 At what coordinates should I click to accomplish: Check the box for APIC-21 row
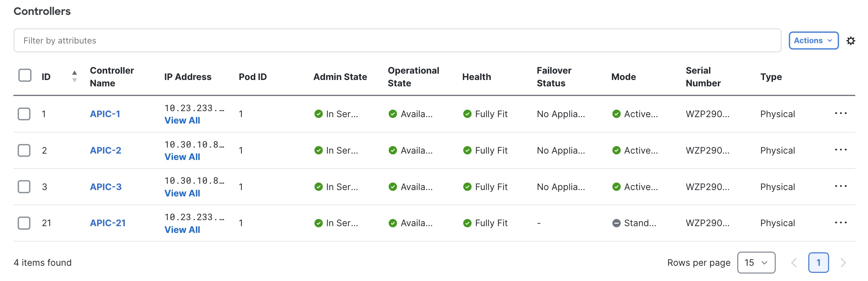24,223
